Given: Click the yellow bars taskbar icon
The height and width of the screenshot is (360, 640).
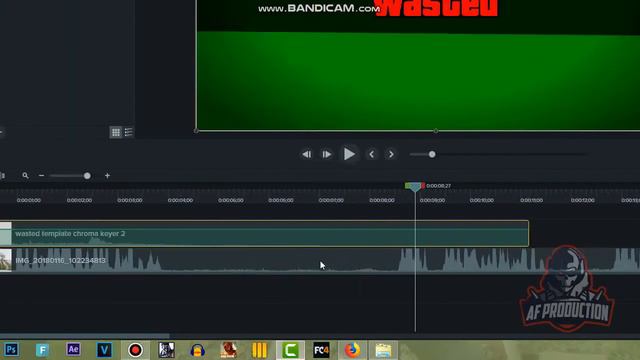Looking at the screenshot, I should click(259, 350).
